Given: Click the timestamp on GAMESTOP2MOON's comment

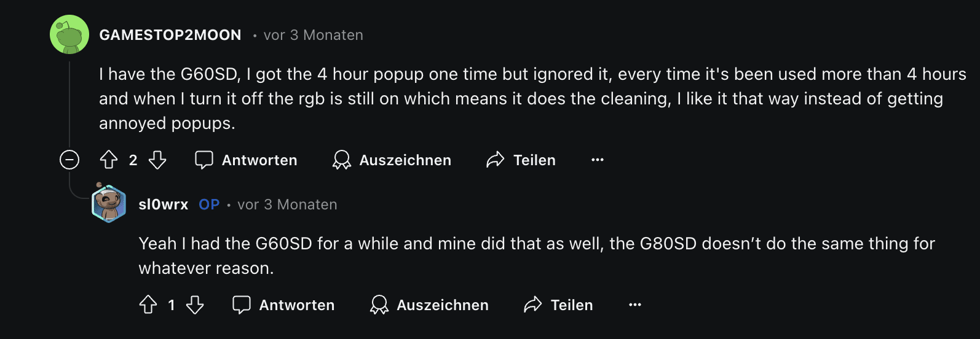Looking at the screenshot, I should click(x=313, y=35).
